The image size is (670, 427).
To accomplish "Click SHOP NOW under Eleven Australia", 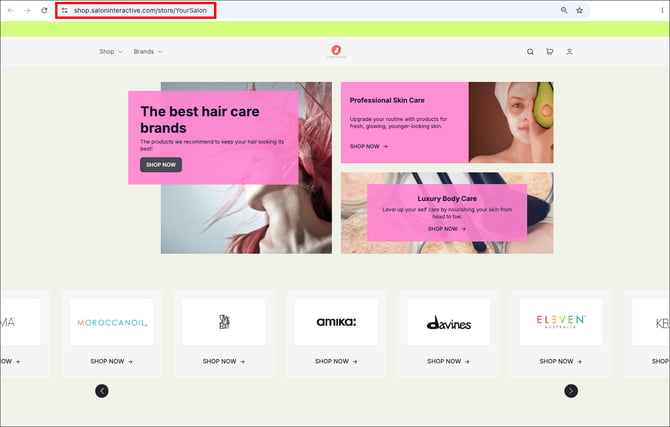I will (561, 361).
